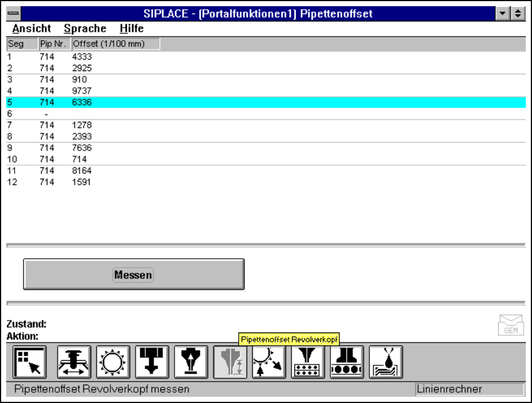
Task: Click the nozzle over component tray icon
Action: click(x=308, y=362)
